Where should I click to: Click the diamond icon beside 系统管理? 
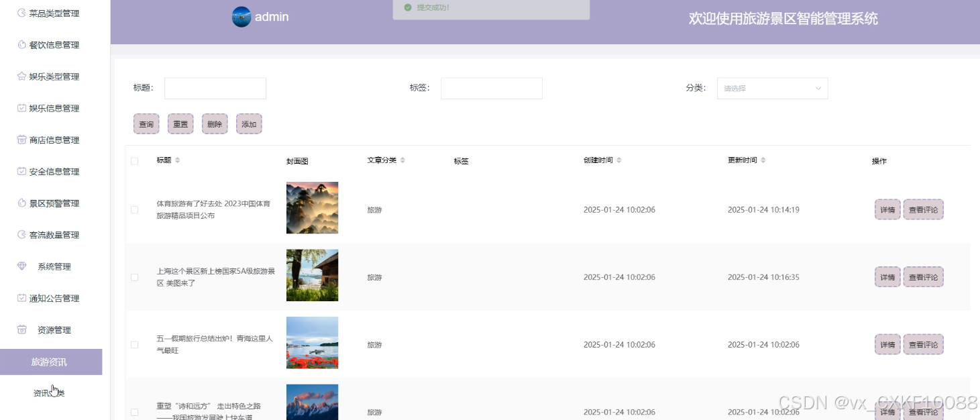(21, 266)
